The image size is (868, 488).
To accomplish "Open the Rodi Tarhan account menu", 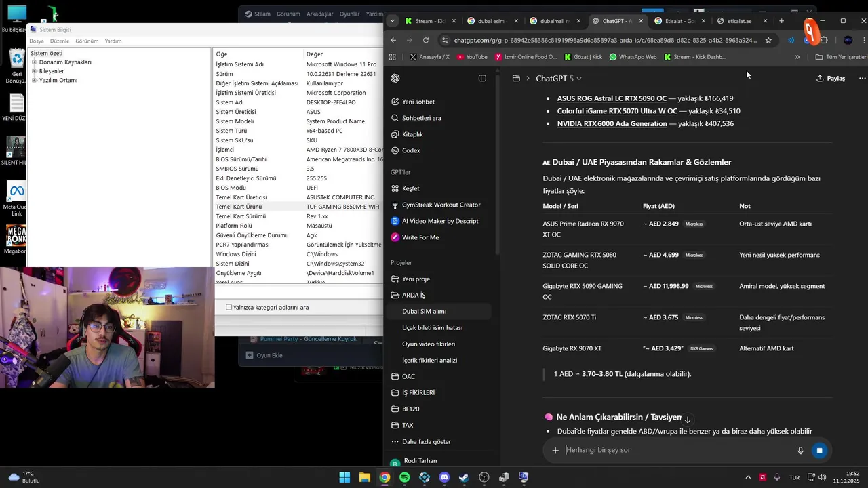I will (x=440, y=461).
